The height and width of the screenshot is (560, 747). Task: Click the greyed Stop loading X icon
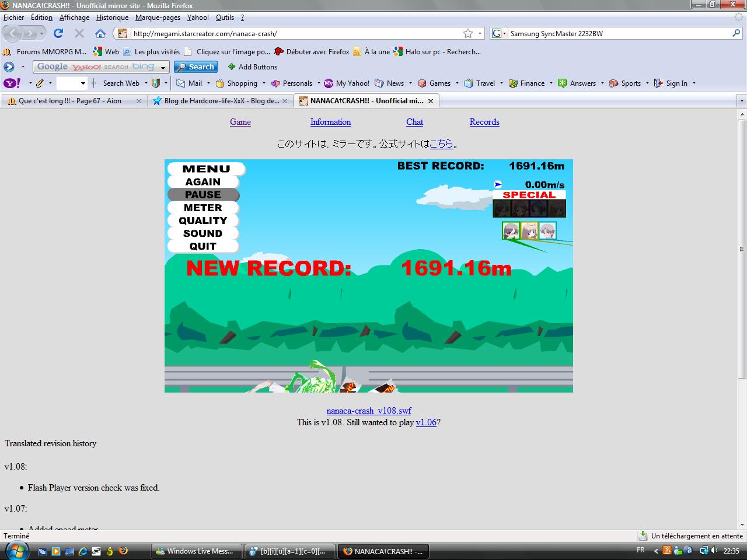[79, 33]
